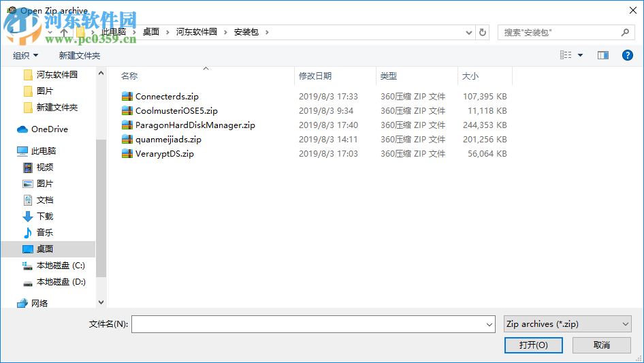Select the quanmeijiads.zip file name

click(x=168, y=140)
